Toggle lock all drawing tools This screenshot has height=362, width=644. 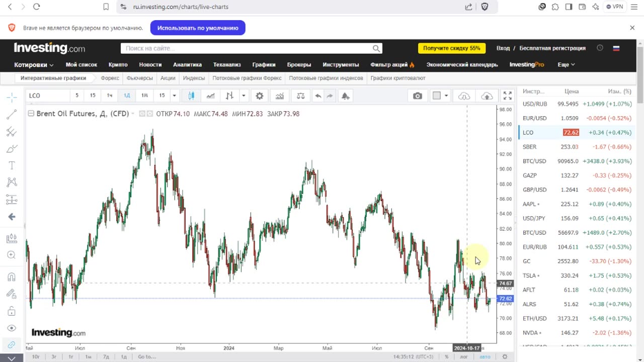(12, 311)
